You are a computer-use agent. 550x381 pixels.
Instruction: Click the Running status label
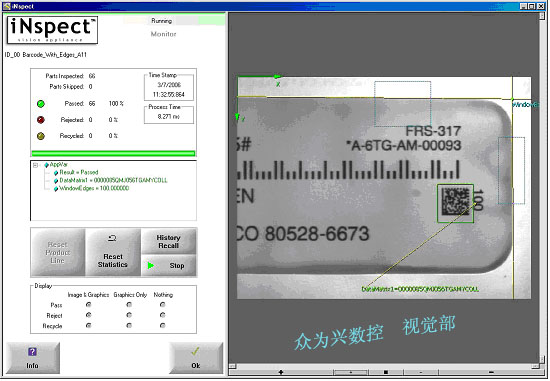click(161, 21)
